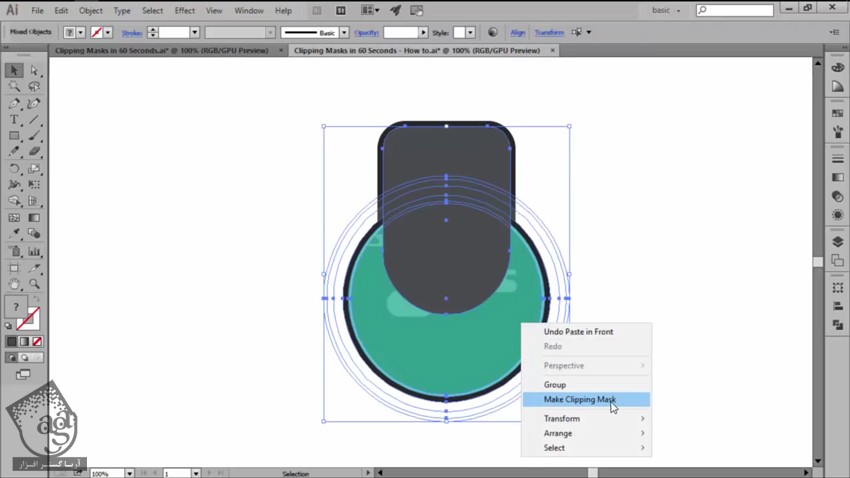Expand the Style dropdown in control bar

pos(472,32)
